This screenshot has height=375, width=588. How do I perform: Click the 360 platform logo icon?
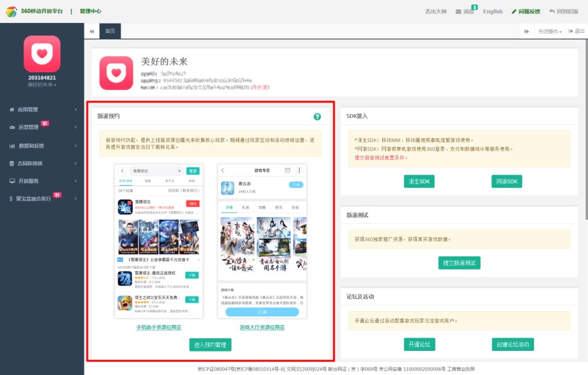[11, 11]
